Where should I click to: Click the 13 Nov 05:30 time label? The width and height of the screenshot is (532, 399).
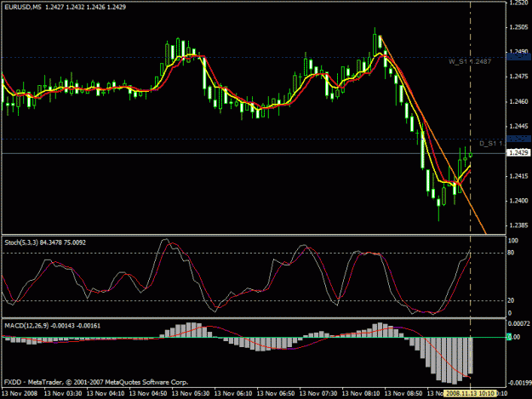tap(191, 394)
